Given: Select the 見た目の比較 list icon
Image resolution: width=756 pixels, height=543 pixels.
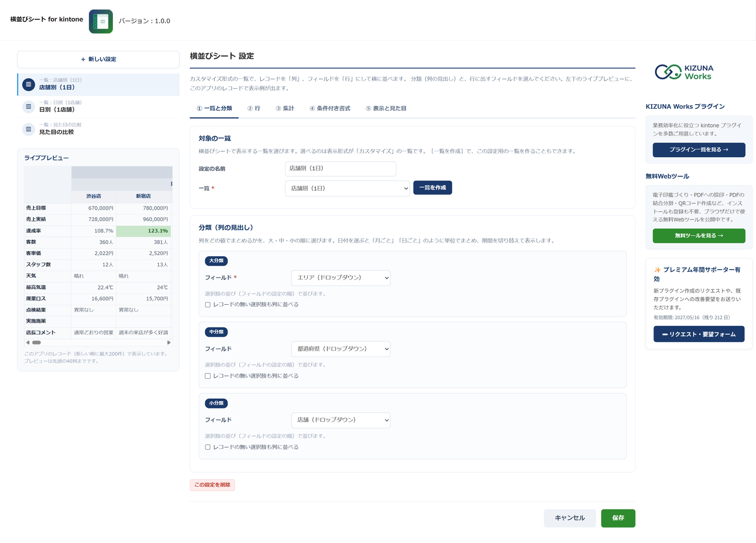Looking at the screenshot, I should (29, 129).
